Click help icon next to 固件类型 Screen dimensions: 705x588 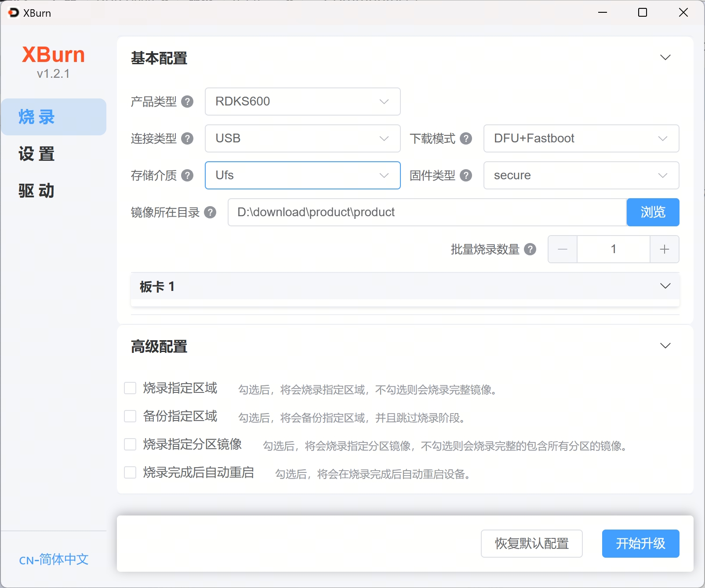(466, 175)
